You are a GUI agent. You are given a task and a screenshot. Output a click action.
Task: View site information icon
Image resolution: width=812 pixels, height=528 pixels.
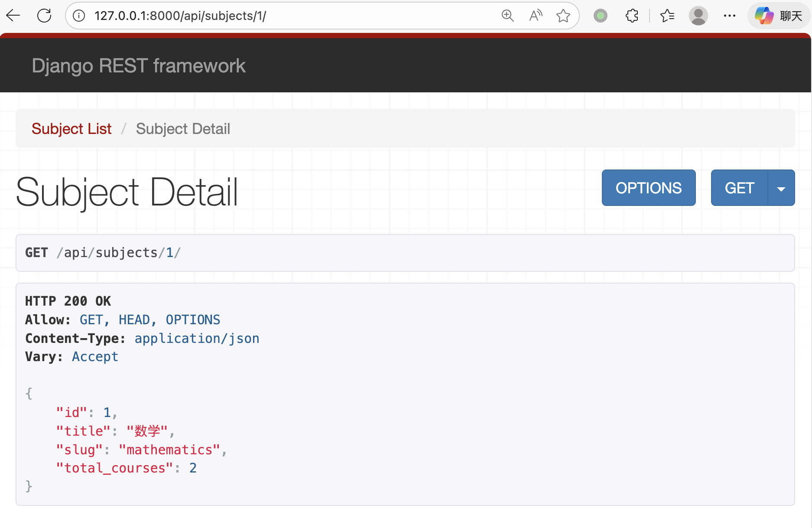[79, 16]
